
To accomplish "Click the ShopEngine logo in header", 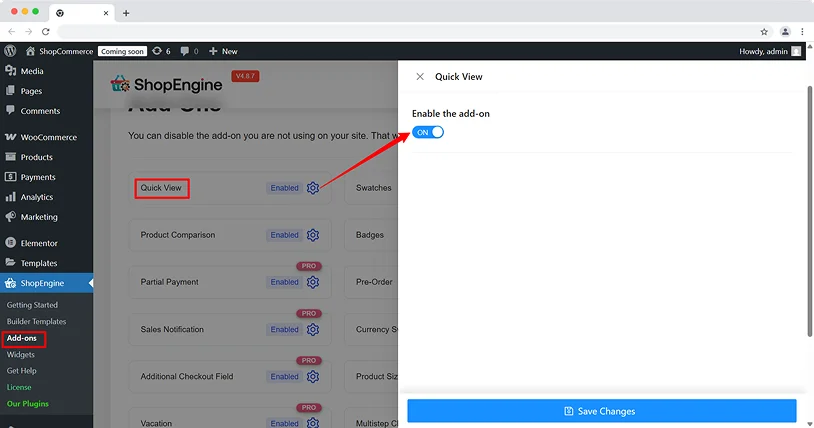I will point(166,84).
